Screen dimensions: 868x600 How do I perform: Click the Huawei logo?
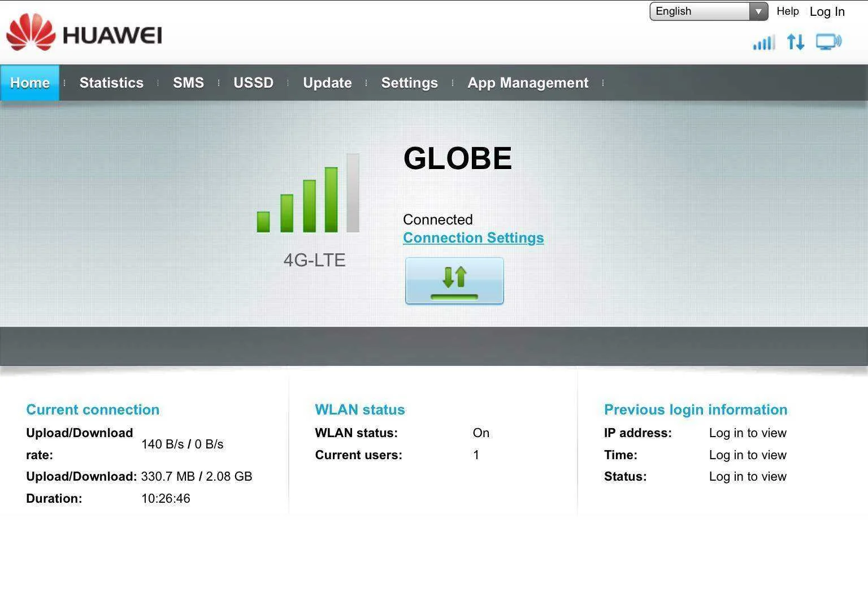point(84,33)
